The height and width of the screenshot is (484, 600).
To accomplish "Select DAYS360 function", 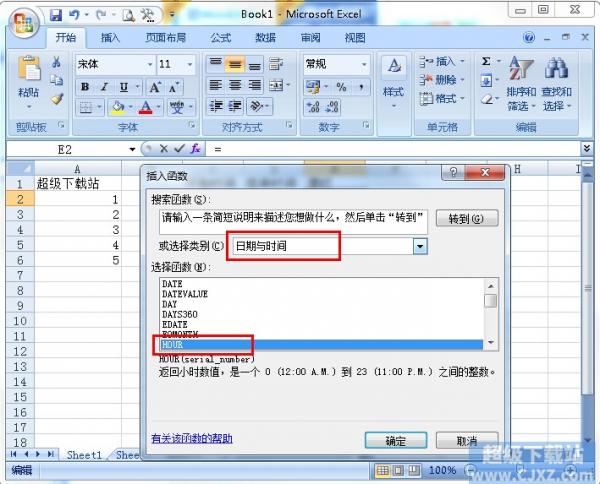I will pyautogui.click(x=180, y=314).
